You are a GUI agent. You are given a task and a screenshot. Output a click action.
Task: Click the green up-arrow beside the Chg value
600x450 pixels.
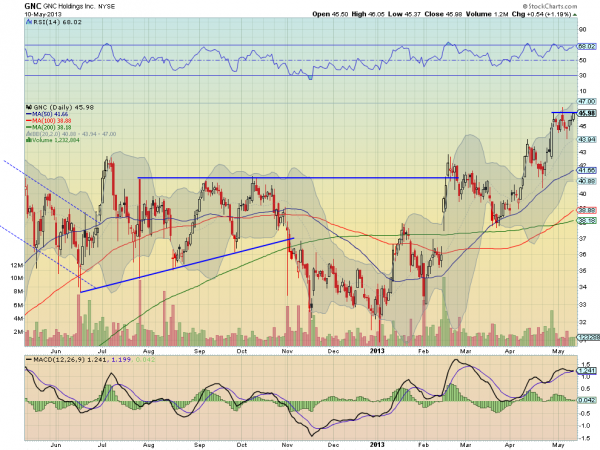pos(575,15)
